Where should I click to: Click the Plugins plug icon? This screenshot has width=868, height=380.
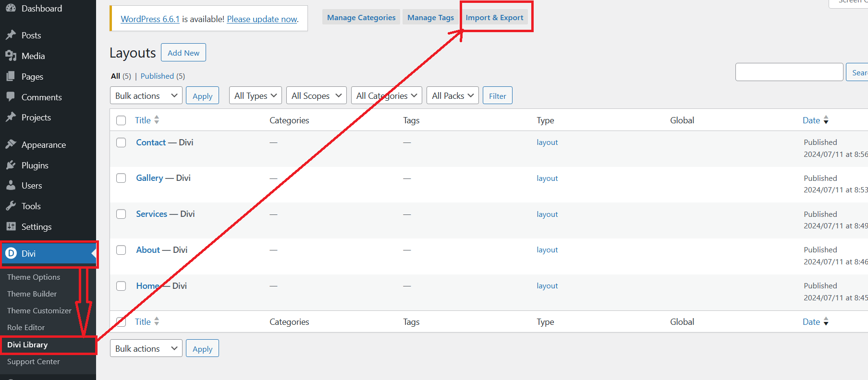pyautogui.click(x=11, y=165)
